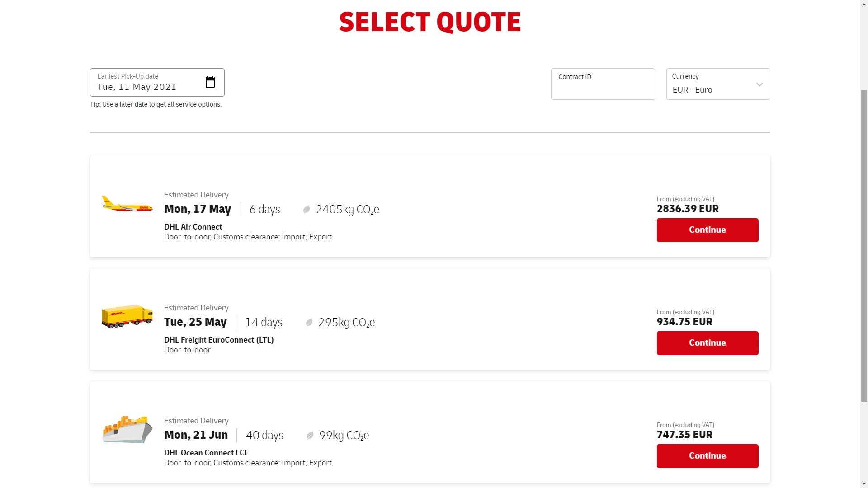Click leaf icon beside 295kg CO2e
The image size is (868, 488).
click(x=309, y=323)
